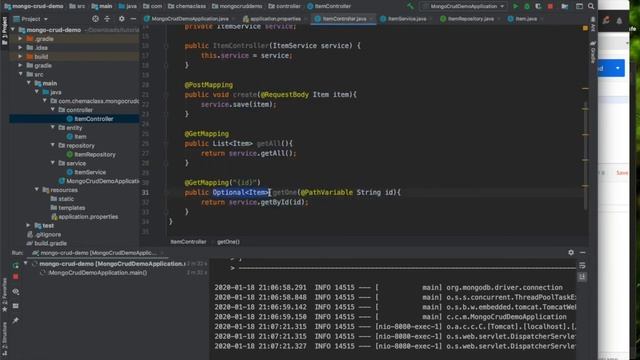Click the IDE window layout icon beside search
This screenshot has height=360, width=640.
pos(579,6)
